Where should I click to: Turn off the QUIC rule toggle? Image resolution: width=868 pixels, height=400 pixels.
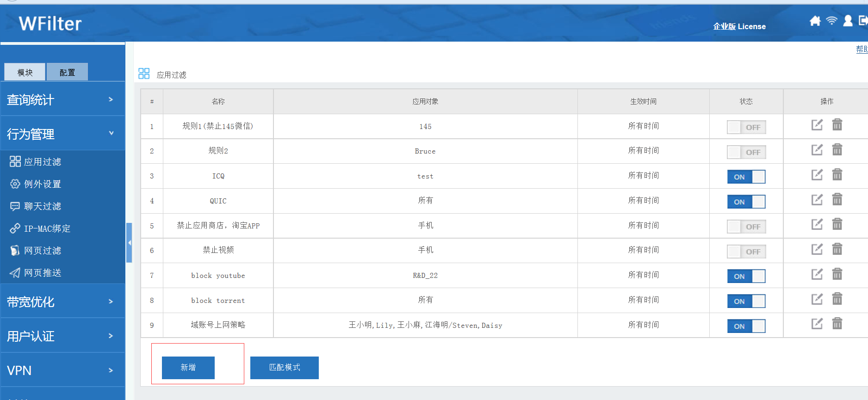tap(746, 202)
